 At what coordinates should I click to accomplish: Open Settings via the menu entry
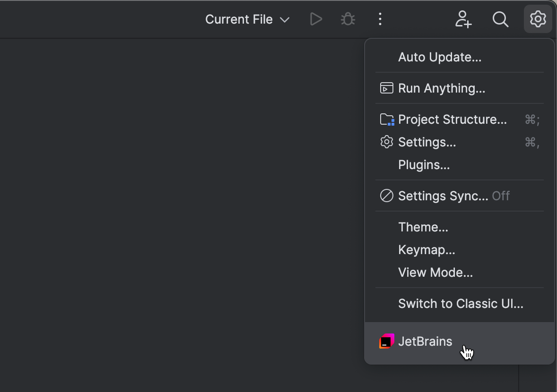pos(426,142)
